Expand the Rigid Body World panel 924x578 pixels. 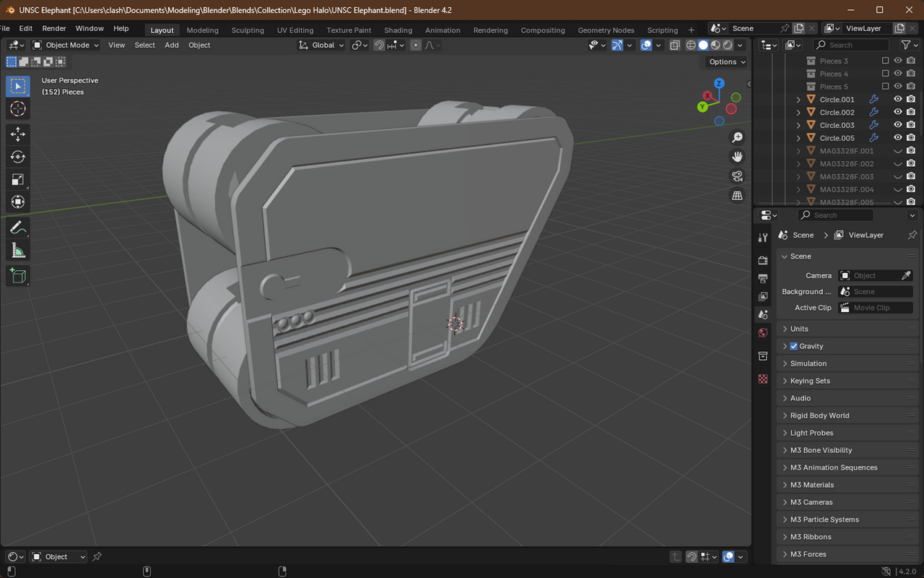(x=846, y=415)
